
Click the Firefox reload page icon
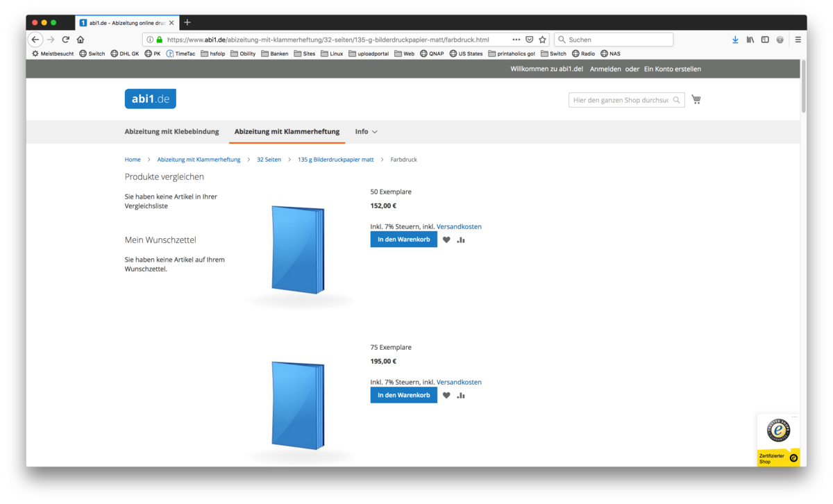[66, 40]
